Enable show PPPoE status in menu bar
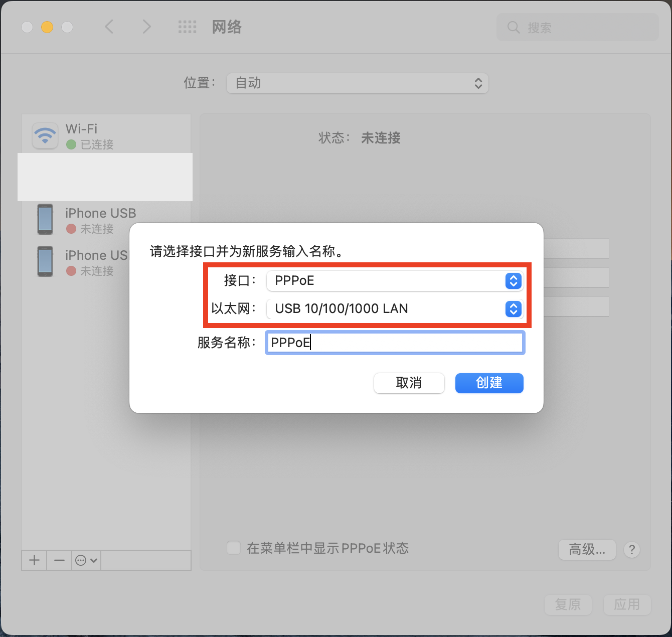Viewport: 672px width, 637px height. point(234,548)
